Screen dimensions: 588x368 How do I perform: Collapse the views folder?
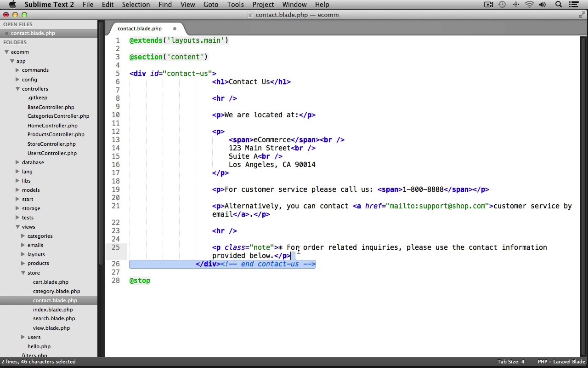17,227
